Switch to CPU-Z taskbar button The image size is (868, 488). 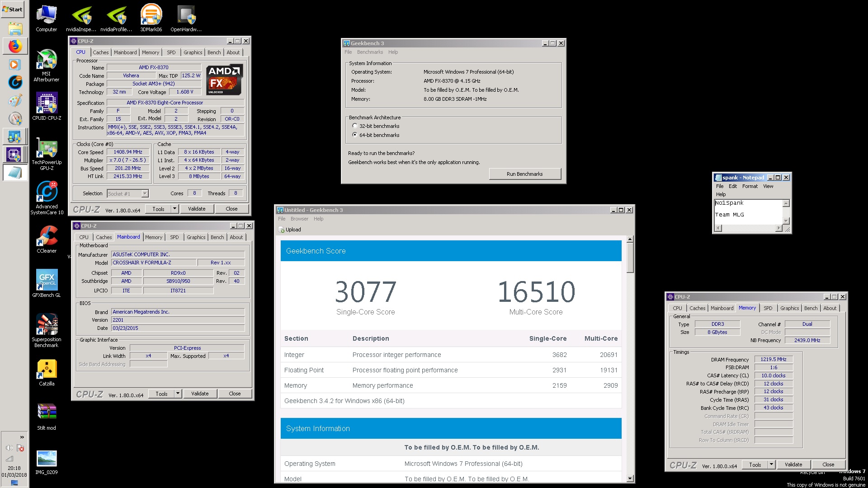click(x=14, y=155)
